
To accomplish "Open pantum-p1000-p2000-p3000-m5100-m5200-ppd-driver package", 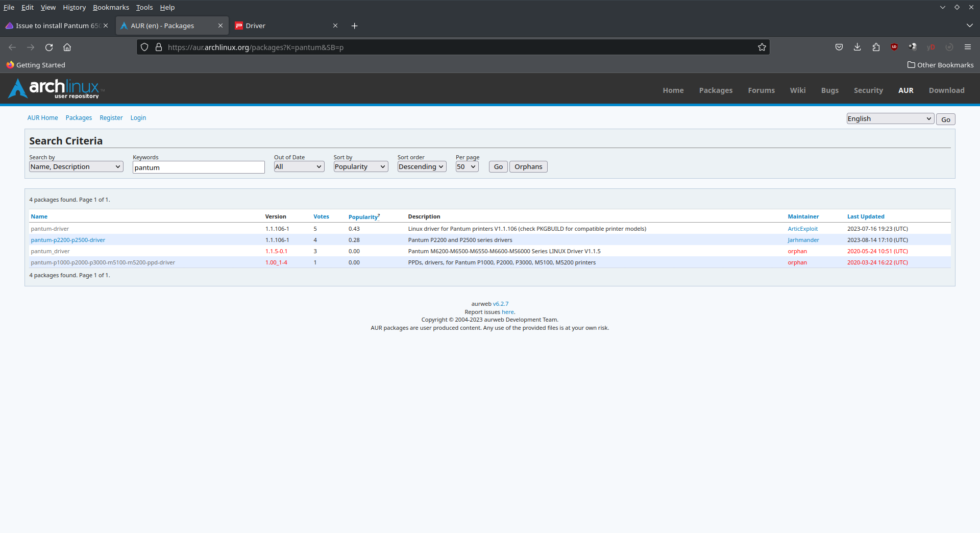I will (x=103, y=262).
